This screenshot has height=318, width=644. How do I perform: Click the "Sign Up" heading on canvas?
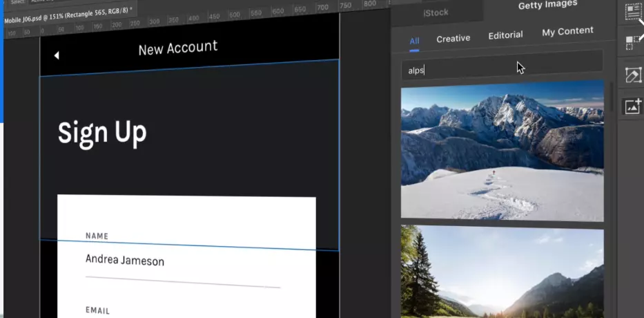pyautogui.click(x=102, y=133)
